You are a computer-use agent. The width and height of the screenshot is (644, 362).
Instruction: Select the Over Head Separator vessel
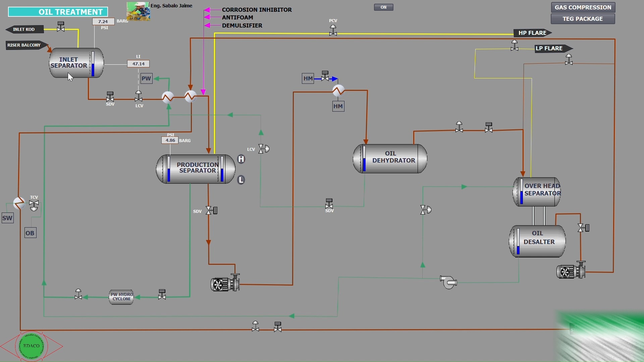(x=537, y=192)
